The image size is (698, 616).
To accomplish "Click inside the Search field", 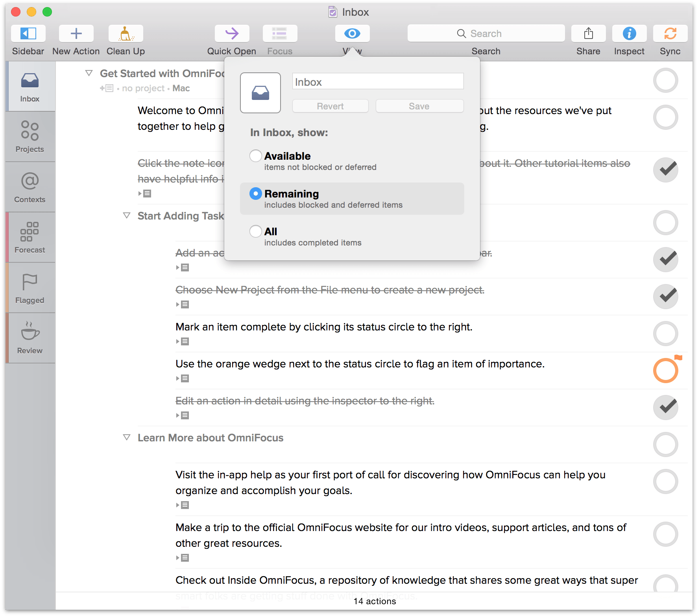I will [x=486, y=33].
